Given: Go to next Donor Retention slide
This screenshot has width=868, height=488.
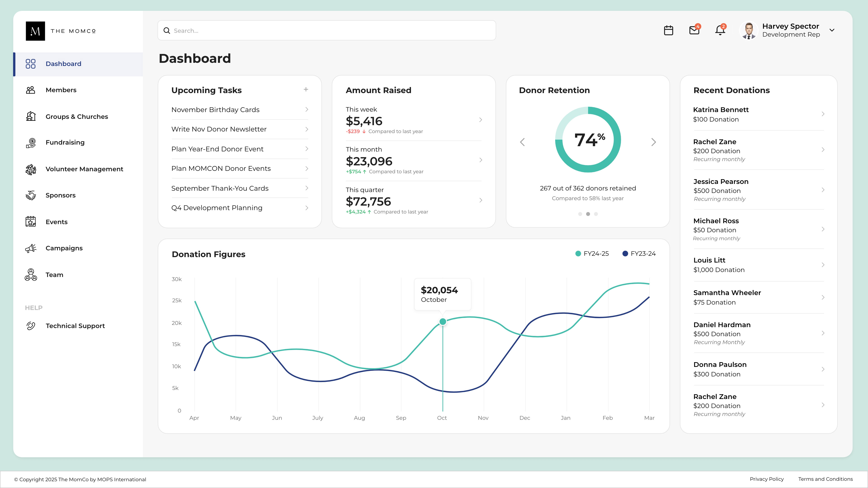Looking at the screenshot, I should (x=653, y=142).
